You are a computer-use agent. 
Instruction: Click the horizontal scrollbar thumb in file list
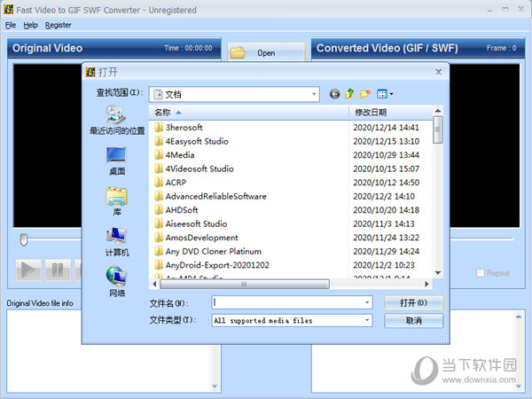click(245, 284)
